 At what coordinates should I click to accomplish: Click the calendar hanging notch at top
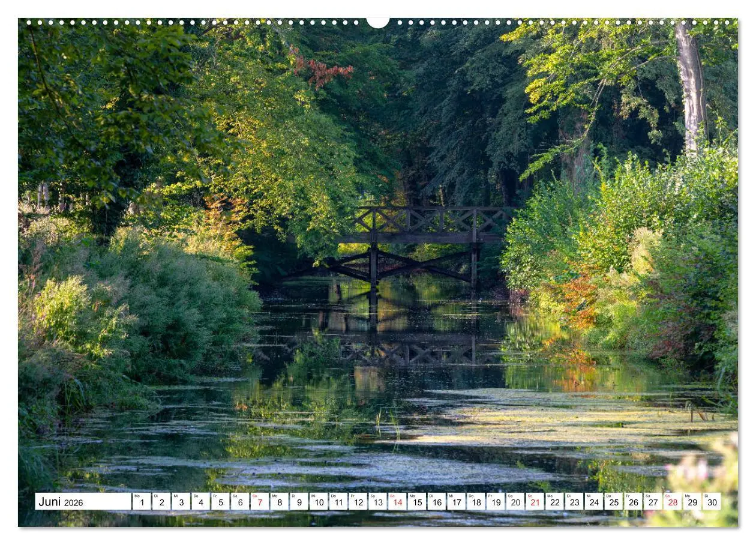click(377, 23)
